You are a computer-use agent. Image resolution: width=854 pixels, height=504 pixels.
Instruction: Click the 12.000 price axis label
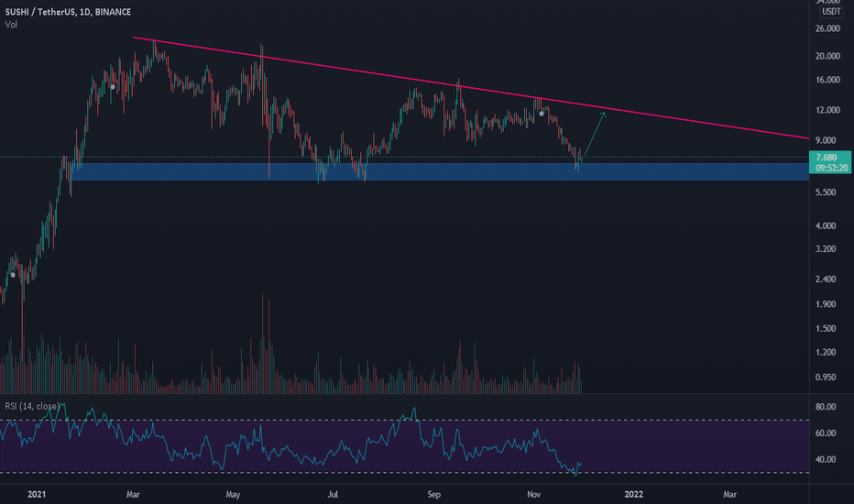click(827, 110)
